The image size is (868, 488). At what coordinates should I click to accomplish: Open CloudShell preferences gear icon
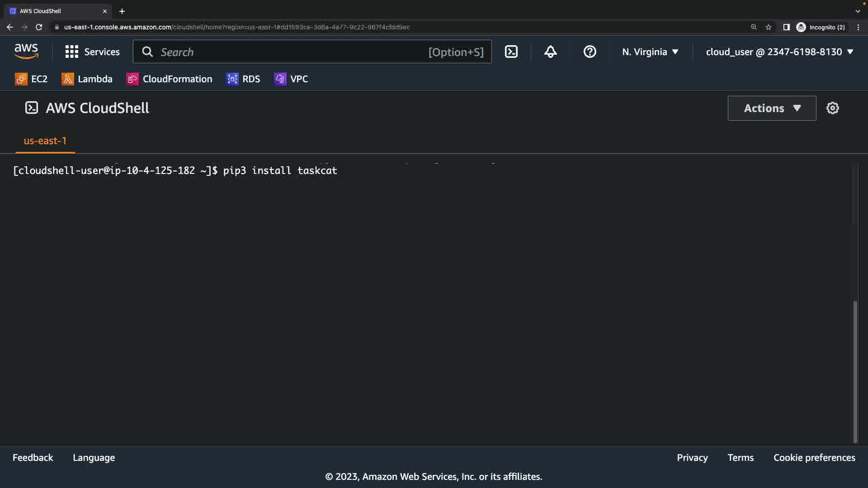point(832,108)
